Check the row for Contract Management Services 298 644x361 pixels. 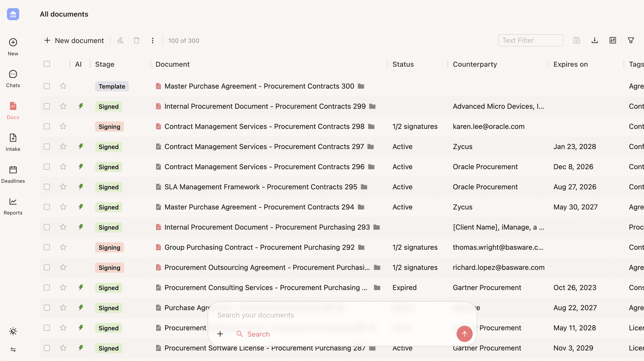[47, 126]
